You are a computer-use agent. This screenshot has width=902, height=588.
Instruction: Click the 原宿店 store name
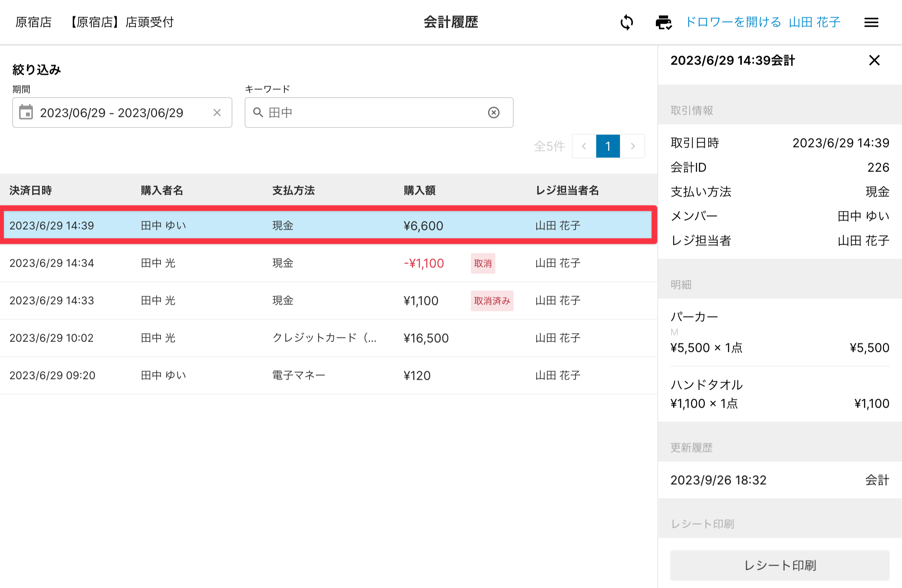(x=34, y=22)
